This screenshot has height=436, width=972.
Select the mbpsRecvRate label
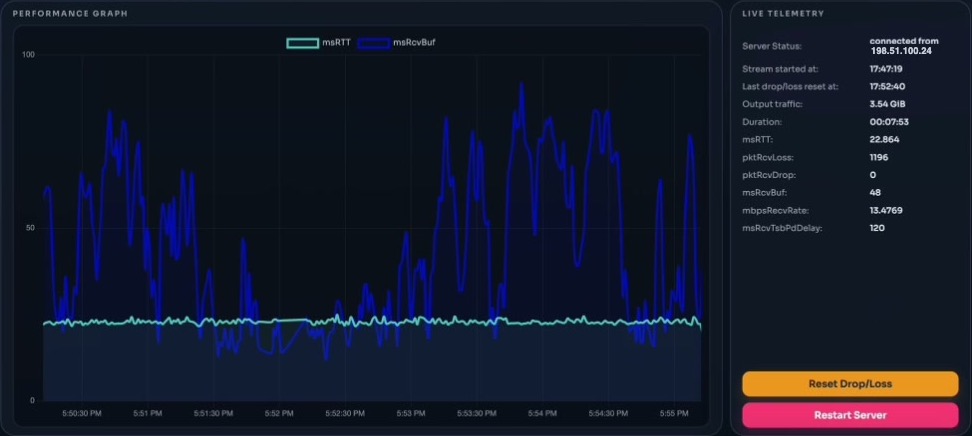pyautogui.click(x=775, y=210)
